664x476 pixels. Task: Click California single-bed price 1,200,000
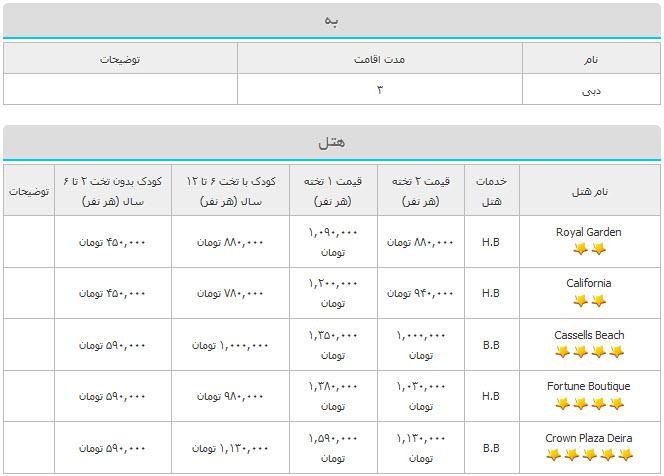point(333,293)
